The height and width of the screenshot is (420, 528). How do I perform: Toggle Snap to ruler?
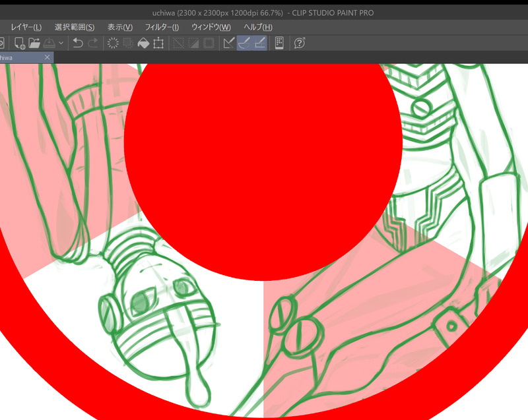click(x=229, y=43)
